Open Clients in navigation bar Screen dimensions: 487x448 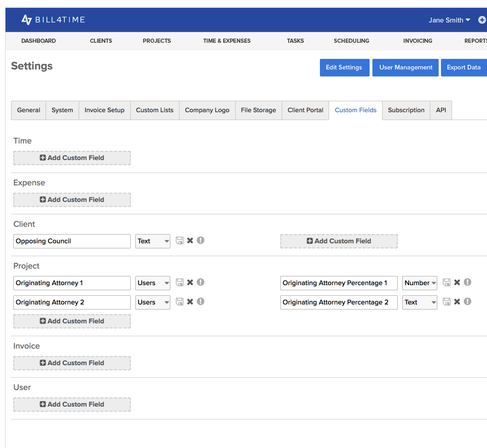coord(101,40)
